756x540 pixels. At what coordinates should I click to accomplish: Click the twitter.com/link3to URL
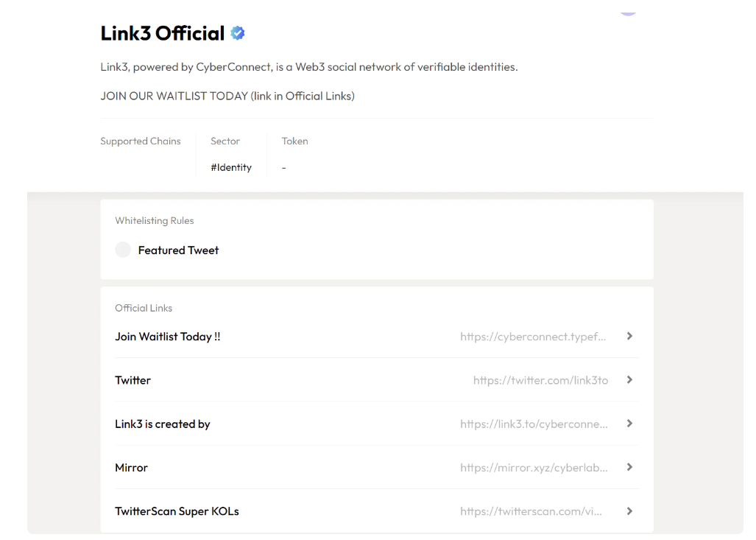[540, 380]
